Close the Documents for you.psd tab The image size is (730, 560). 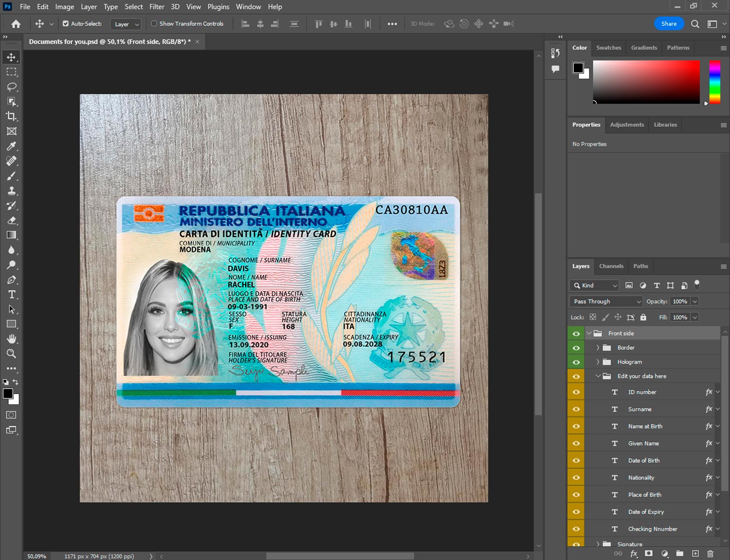click(197, 42)
